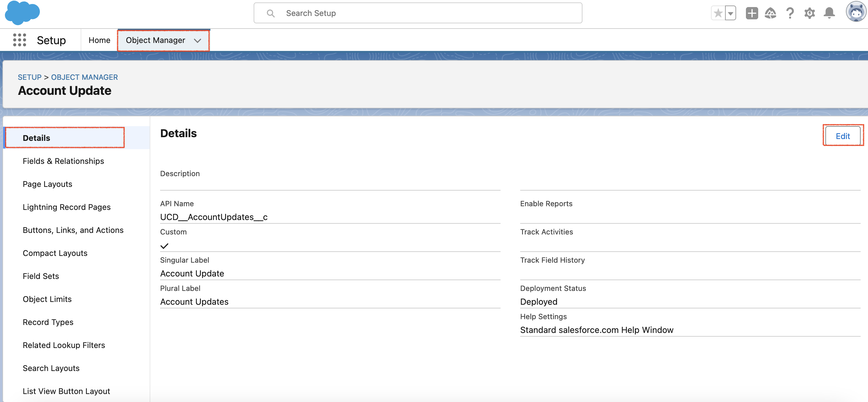Screen dimensions: 868x402
Task: Click the Edit button
Action: [x=843, y=136]
